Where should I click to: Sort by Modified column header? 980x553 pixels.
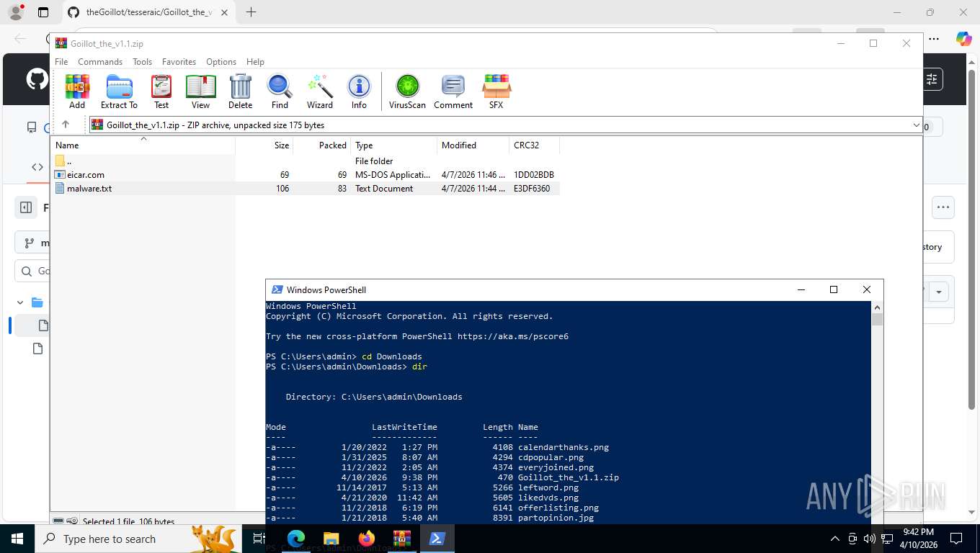pos(473,145)
